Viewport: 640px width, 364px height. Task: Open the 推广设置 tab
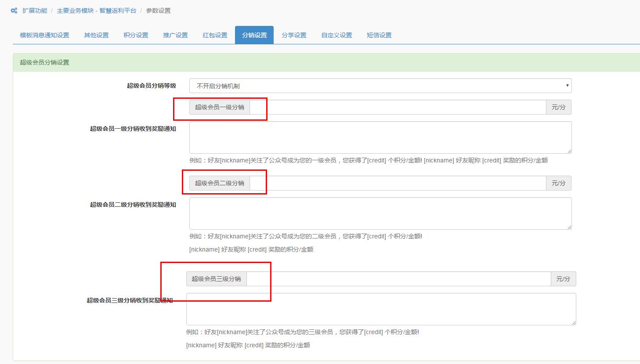(175, 35)
